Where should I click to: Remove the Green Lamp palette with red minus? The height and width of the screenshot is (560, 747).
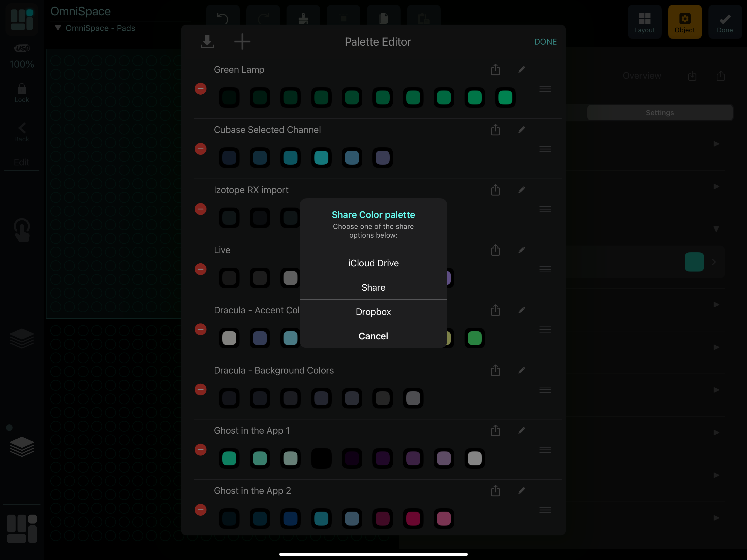click(201, 89)
